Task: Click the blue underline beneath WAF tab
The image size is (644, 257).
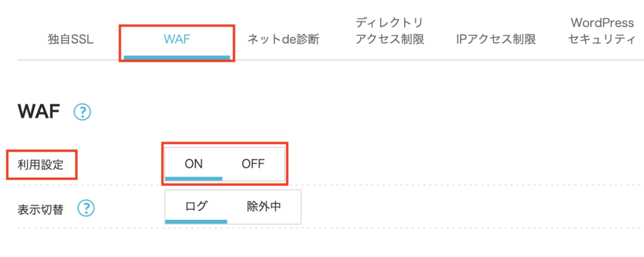Action: pyautogui.click(x=177, y=57)
